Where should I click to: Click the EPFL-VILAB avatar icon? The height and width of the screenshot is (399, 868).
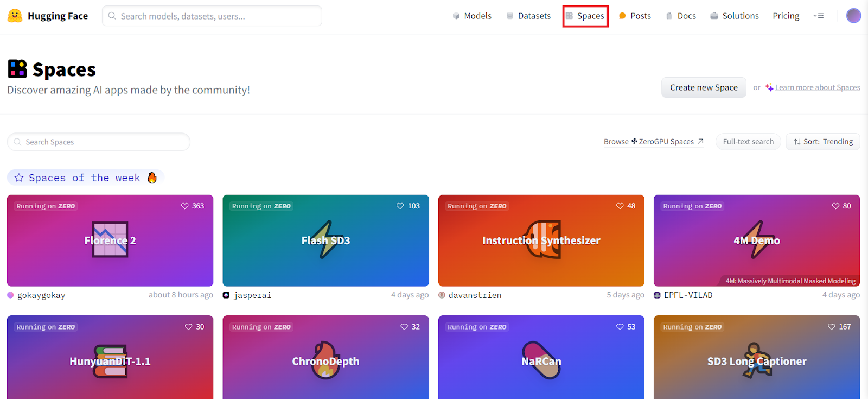(657, 295)
